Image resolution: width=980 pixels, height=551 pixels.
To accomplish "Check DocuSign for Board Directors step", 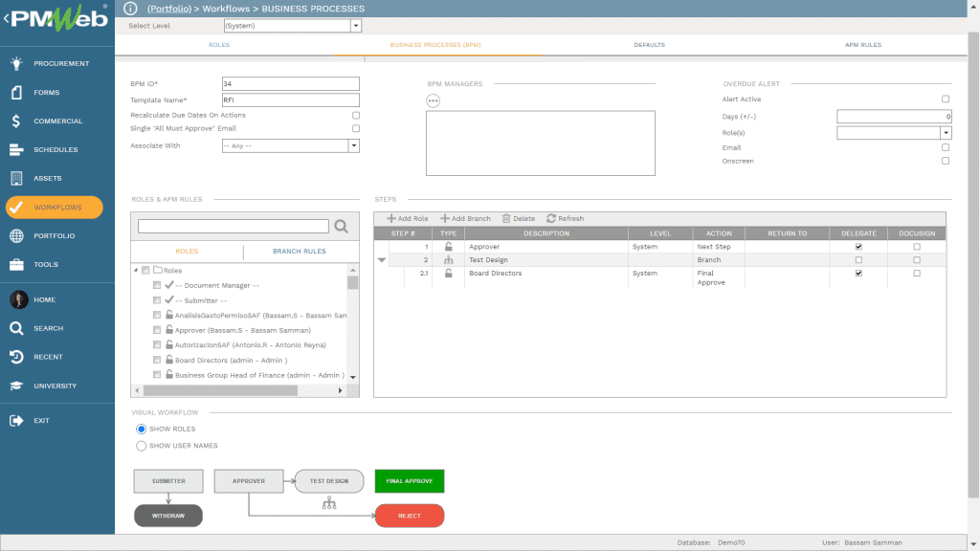I will (x=917, y=273).
